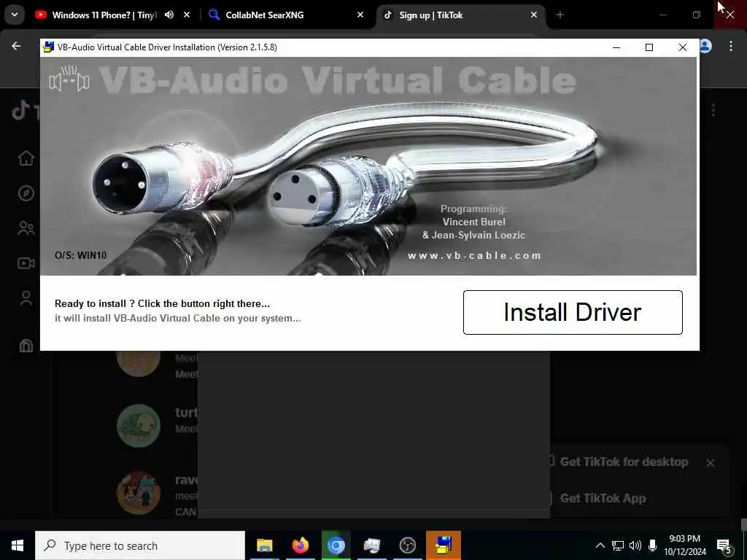
Task: Mute audio on the YouTube tab
Action: click(169, 15)
